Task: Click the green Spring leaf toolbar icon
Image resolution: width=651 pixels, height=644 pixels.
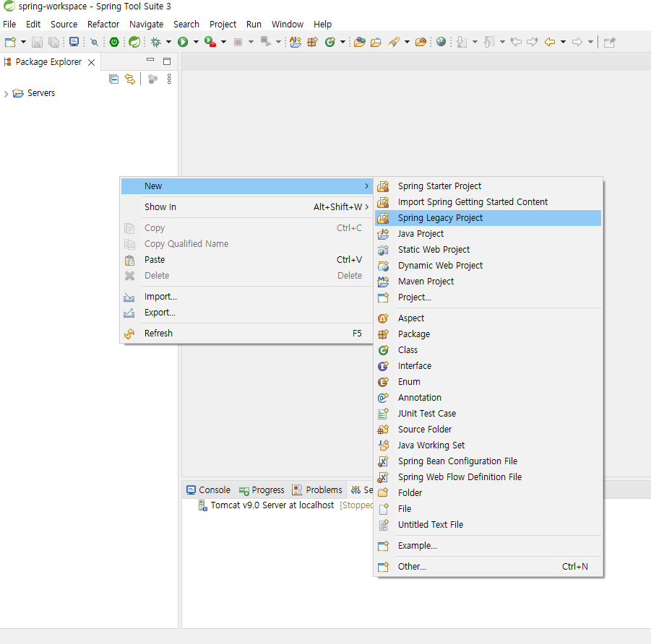Action: pyautogui.click(x=134, y=42)
